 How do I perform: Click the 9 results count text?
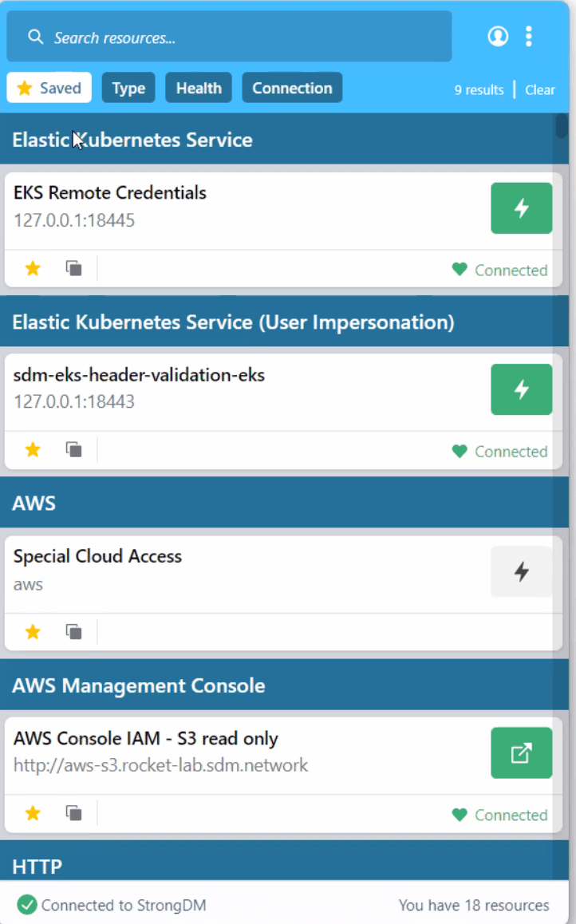click(x=479, y=89)
